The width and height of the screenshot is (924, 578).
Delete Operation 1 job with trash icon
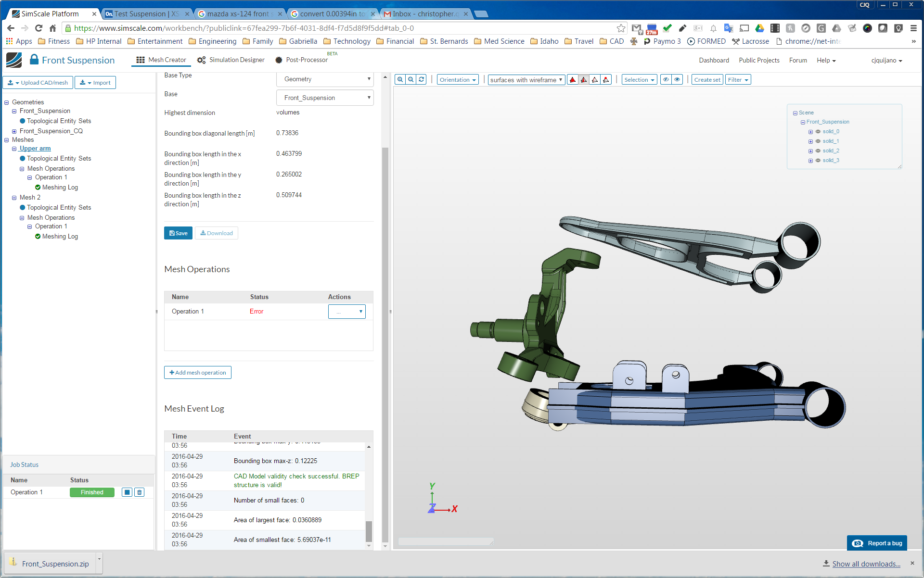[140, 492]
